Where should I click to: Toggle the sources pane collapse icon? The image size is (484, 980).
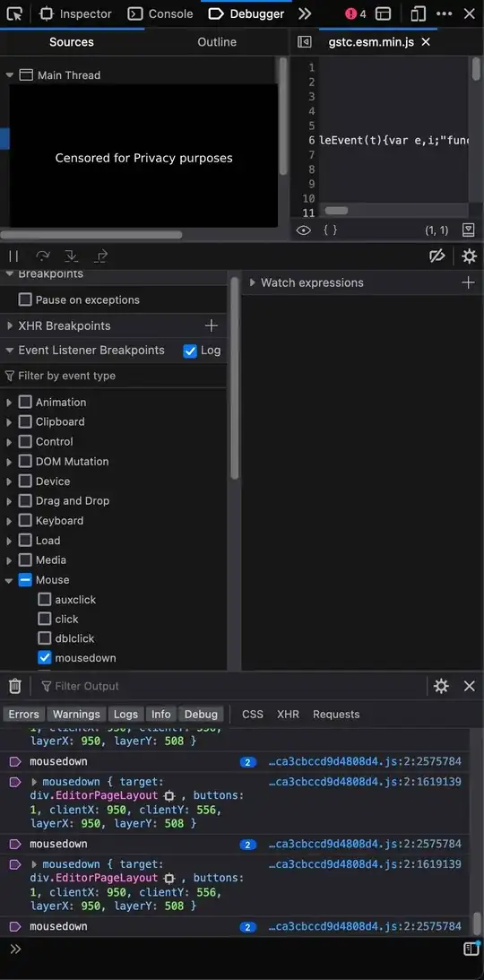pos(304,42)
